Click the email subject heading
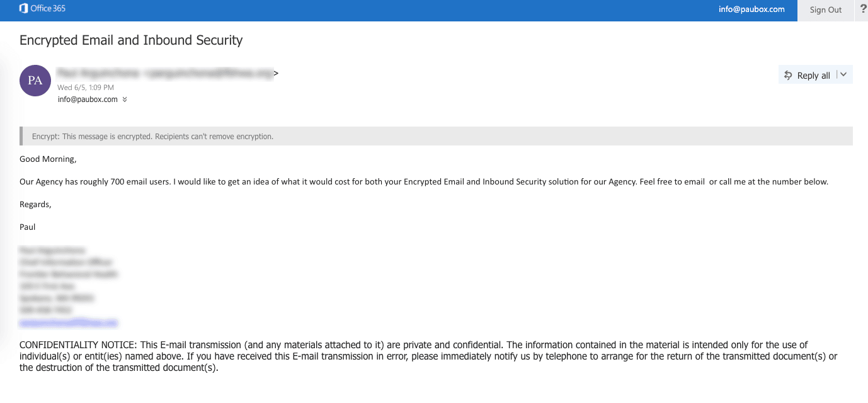 pos(131,40)
